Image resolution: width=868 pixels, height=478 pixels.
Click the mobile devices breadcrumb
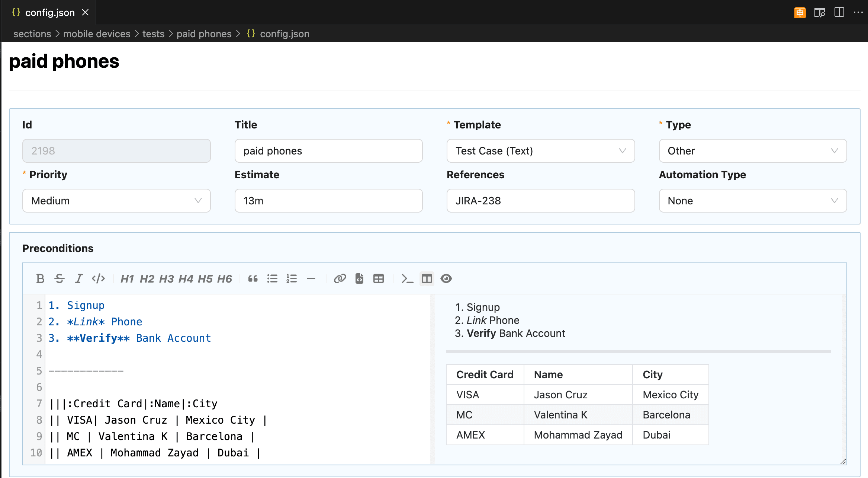pyautogui.click(x=97, y=34)
